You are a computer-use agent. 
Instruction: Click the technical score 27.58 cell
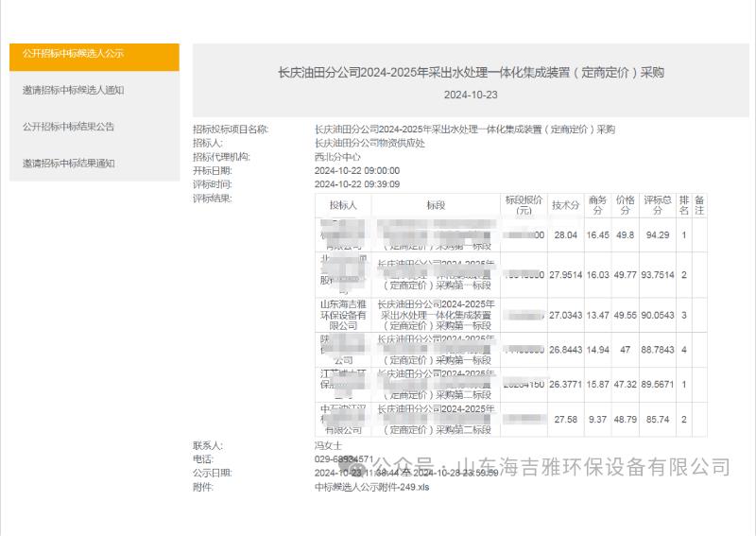pyautogui.click(x=565, y=419)
